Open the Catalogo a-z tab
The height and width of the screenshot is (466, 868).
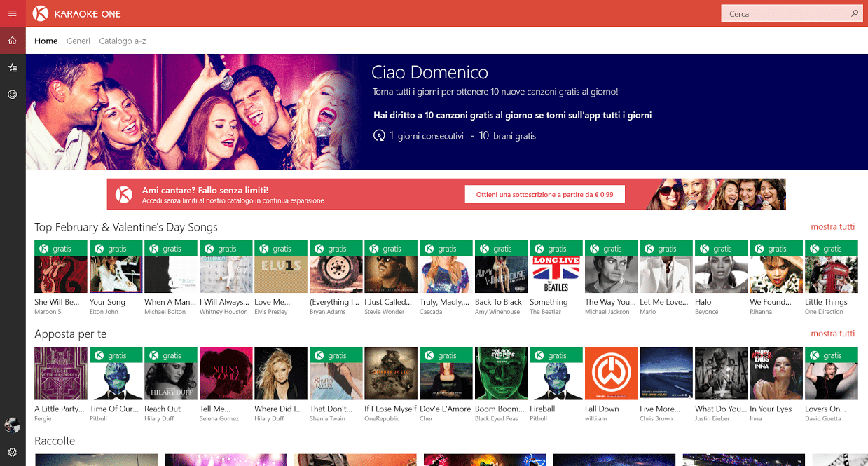[x=123, y=41]
